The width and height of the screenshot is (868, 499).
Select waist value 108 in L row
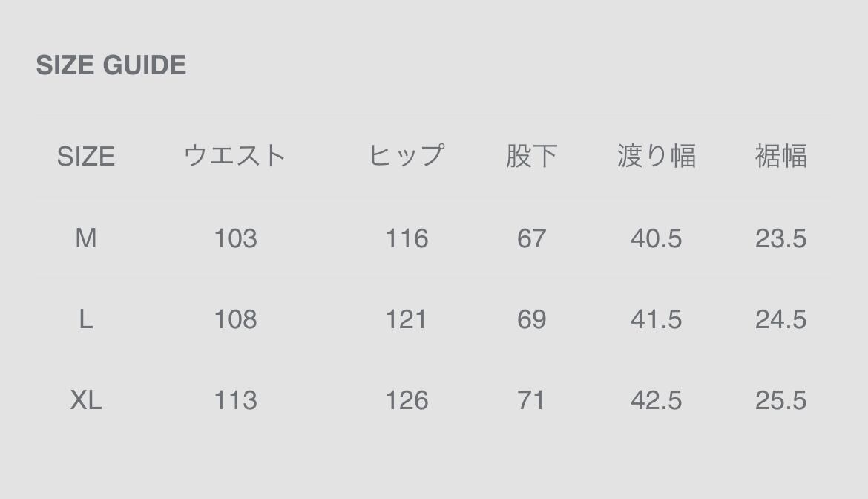click(235, 319)
